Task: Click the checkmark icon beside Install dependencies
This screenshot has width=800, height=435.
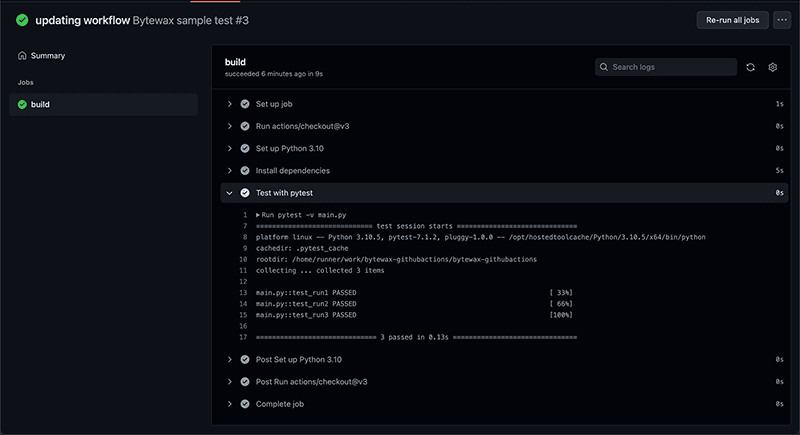Action: [245, 171]
